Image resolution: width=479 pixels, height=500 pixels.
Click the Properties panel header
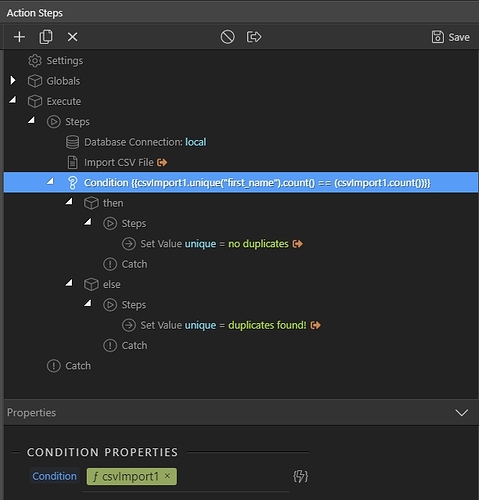click(x=241, y=413)
